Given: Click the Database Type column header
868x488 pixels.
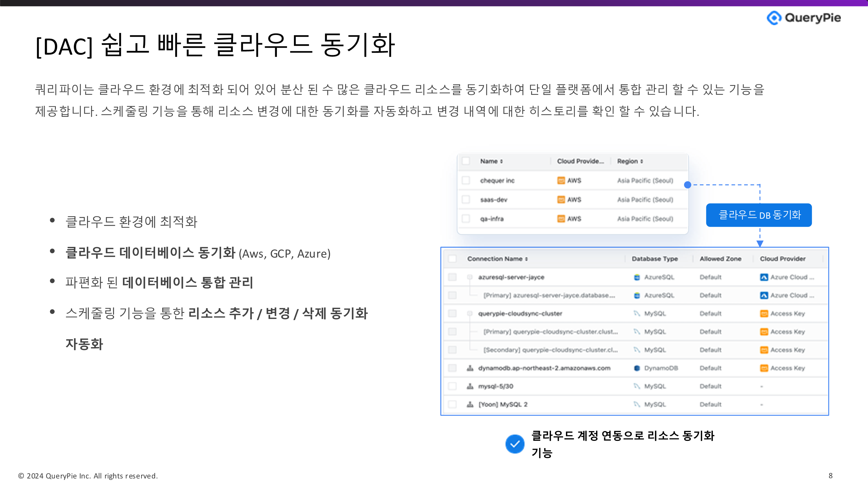Looking at the screenshot, I should (654, 259).
